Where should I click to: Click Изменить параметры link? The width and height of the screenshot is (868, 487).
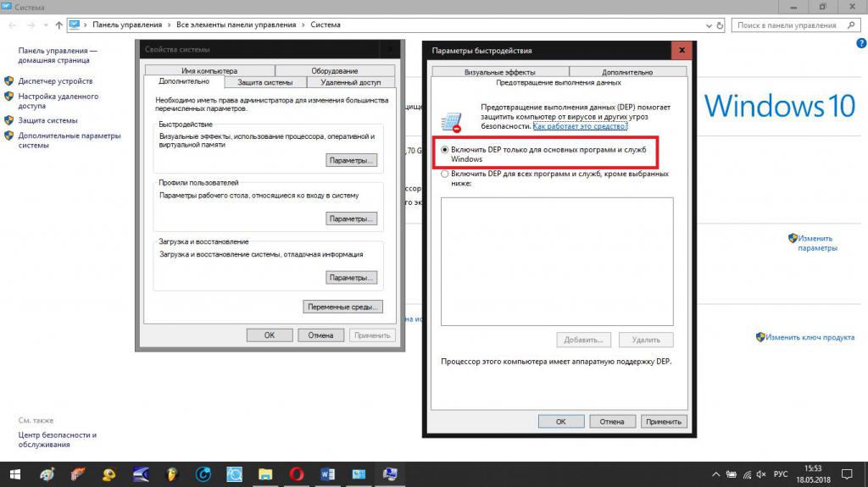pyautogui.click(x=817, y=243)
